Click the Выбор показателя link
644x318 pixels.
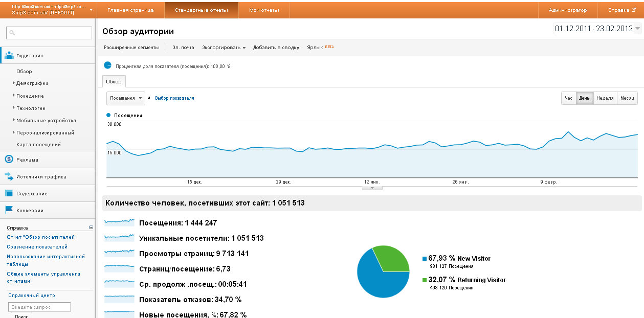(174, 98)
